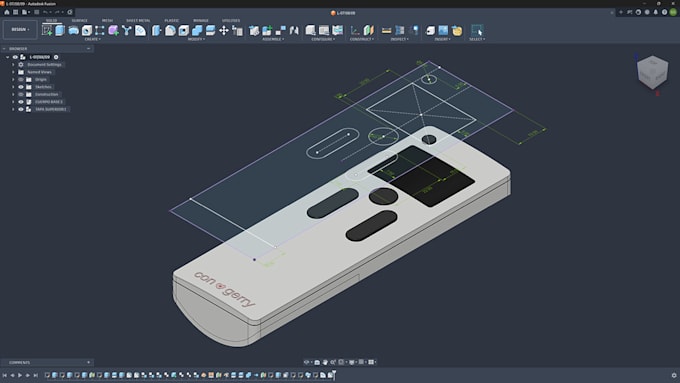The image size is (680, 383).
Task: Expand the Sketches folder node
Action: coord(13,87)
